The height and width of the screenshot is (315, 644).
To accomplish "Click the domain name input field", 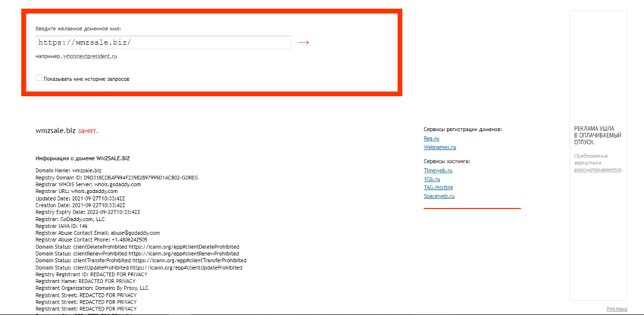I will (163, 42).
